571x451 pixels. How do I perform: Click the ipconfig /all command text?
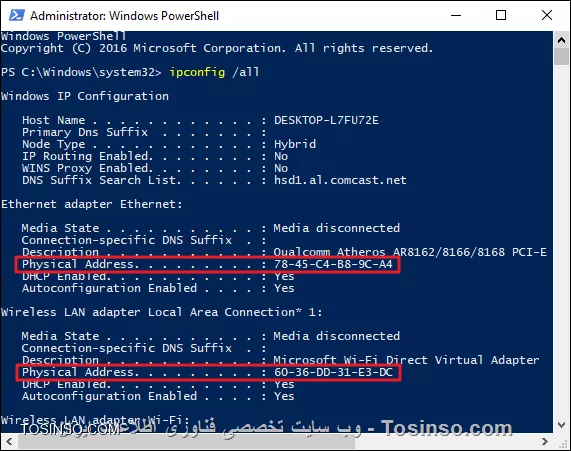[214, 72]
